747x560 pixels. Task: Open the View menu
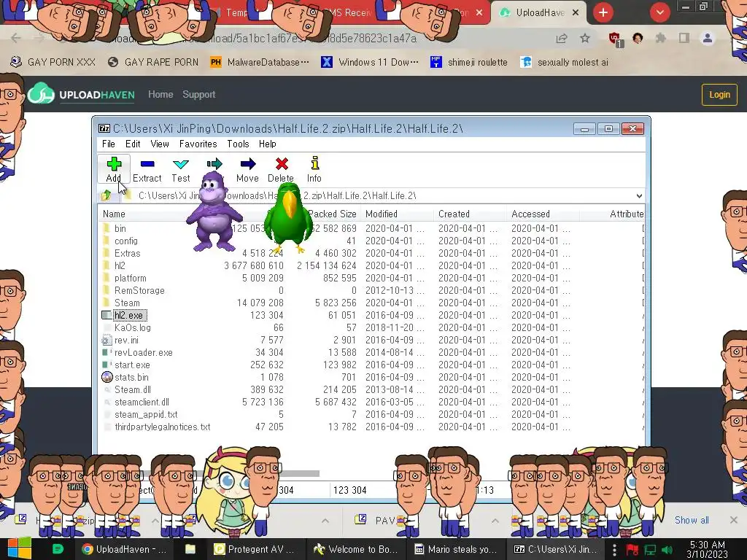160,144
